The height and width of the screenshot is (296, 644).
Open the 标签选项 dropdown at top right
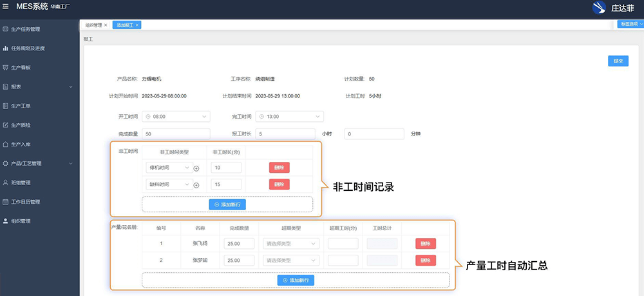click(630, 25)
